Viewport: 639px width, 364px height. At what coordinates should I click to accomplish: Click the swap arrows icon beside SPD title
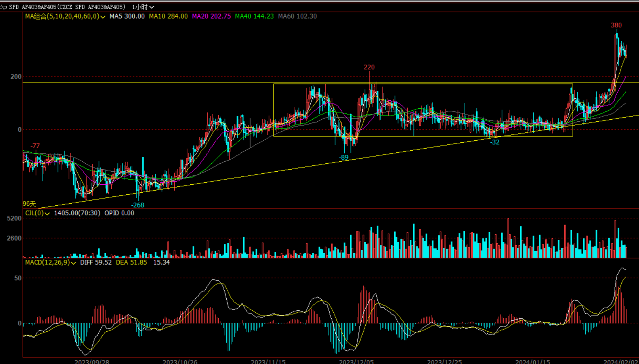click(3, 7)
